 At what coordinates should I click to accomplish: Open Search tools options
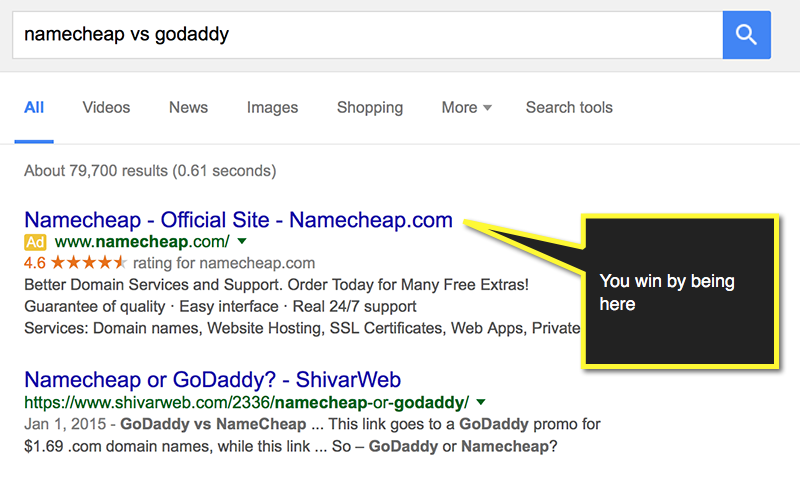pyautogui.click(x=569, y=108)
